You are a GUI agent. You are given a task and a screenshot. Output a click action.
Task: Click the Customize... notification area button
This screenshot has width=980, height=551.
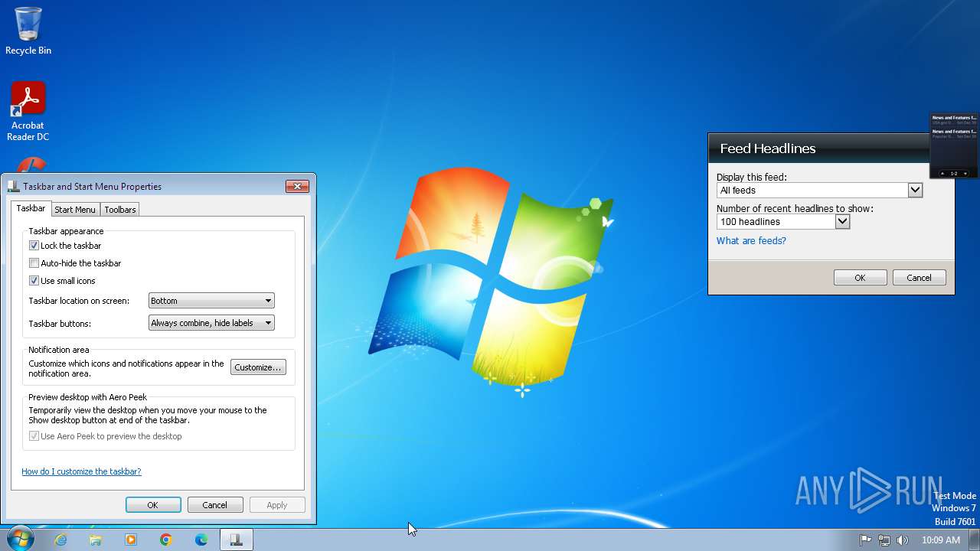(258, 367)
